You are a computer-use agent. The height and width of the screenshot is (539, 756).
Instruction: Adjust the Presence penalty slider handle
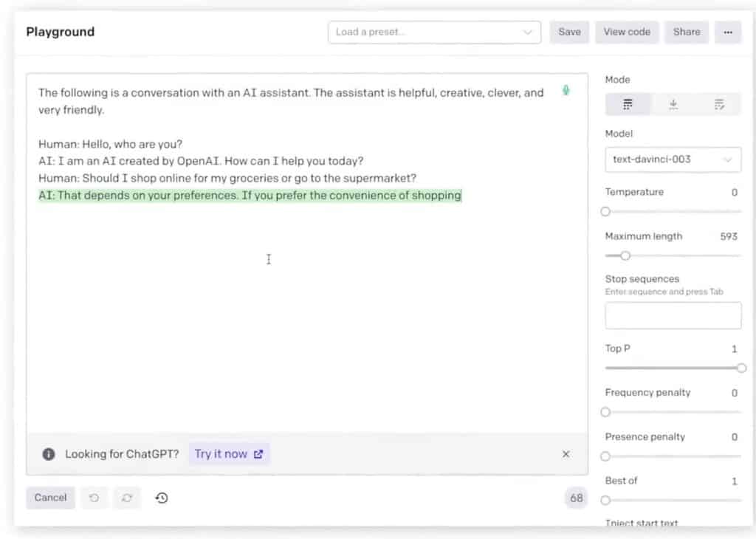point(605,456)
